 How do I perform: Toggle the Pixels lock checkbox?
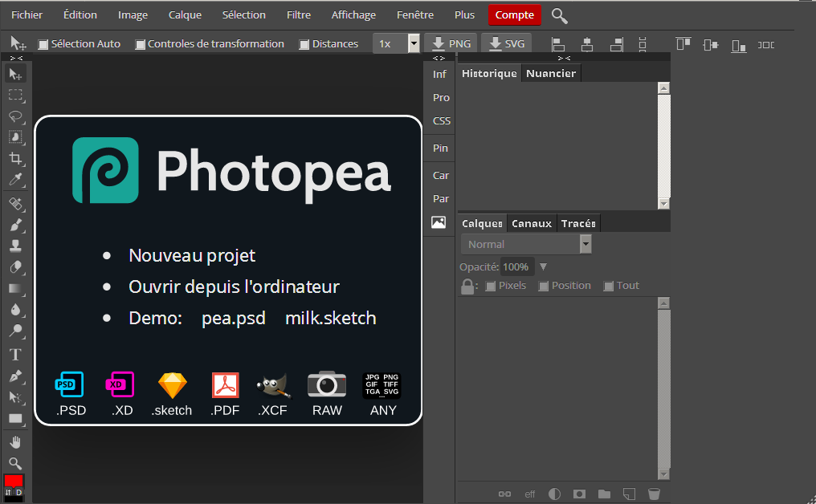point(490,286)
